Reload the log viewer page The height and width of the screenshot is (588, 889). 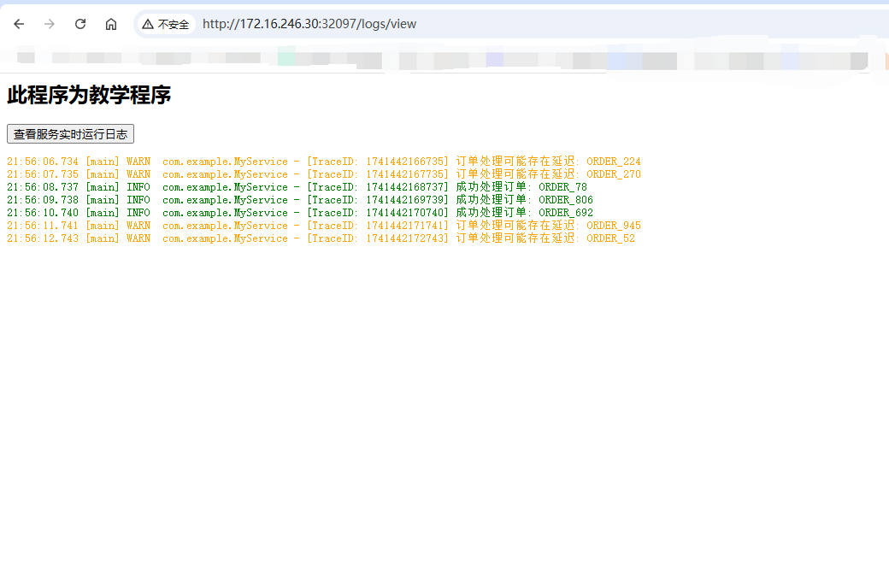79,24
